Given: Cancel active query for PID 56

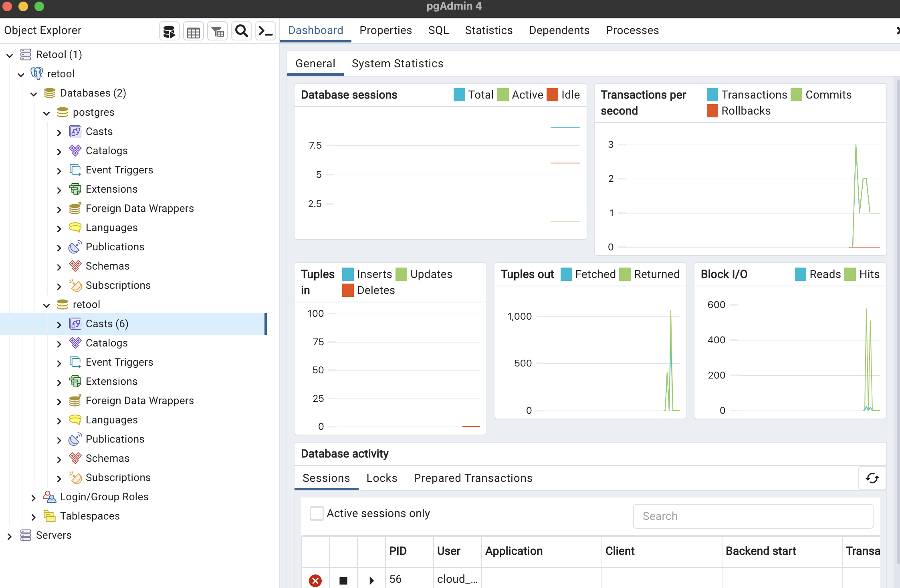Looking at the screenshot, I should tap(343, 580).
